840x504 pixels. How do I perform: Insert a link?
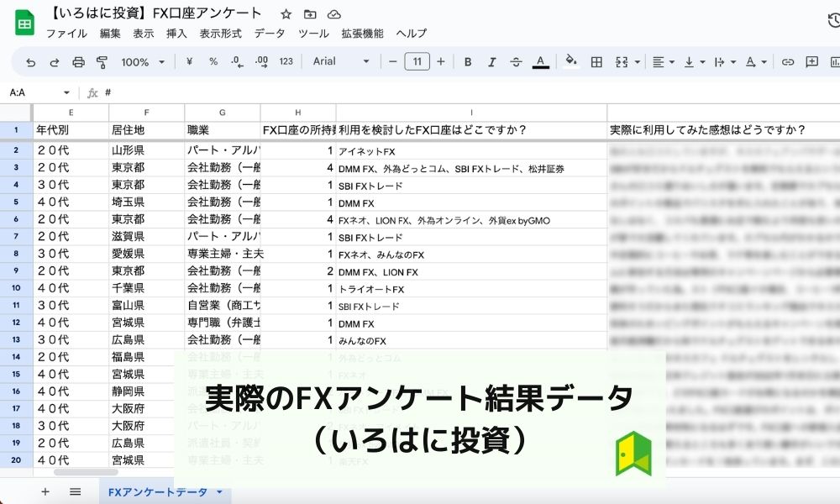pos(788,62)
